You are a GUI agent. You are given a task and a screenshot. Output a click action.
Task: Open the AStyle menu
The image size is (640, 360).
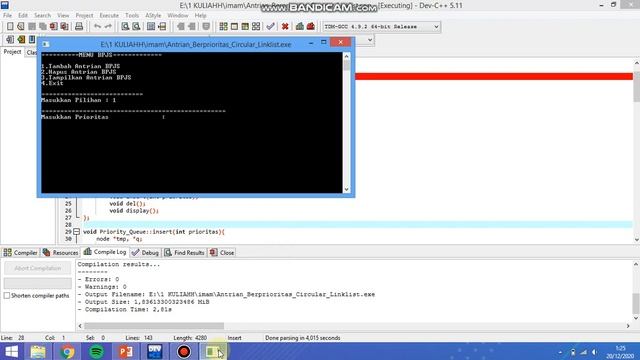pos(153,16)
